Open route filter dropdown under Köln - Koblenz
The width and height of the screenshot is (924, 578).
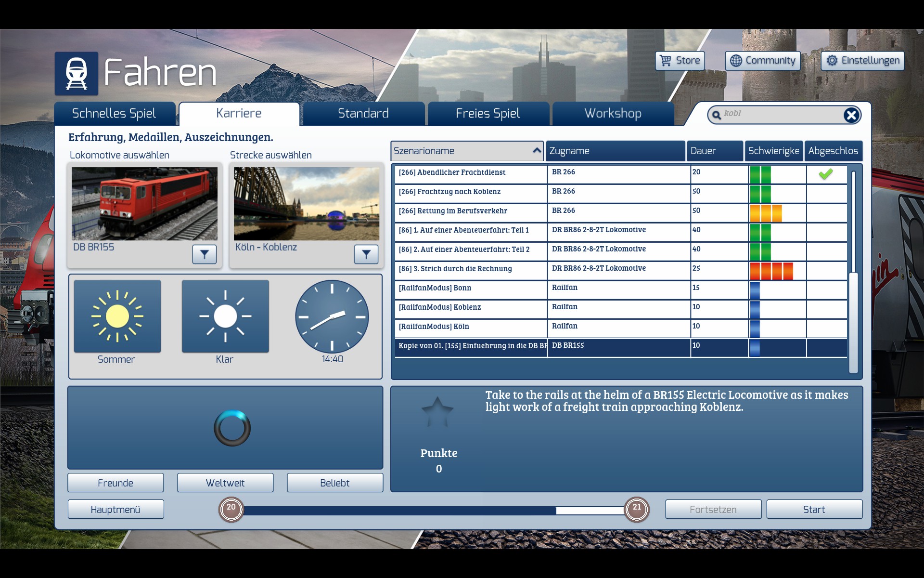(x=366, y=254)
